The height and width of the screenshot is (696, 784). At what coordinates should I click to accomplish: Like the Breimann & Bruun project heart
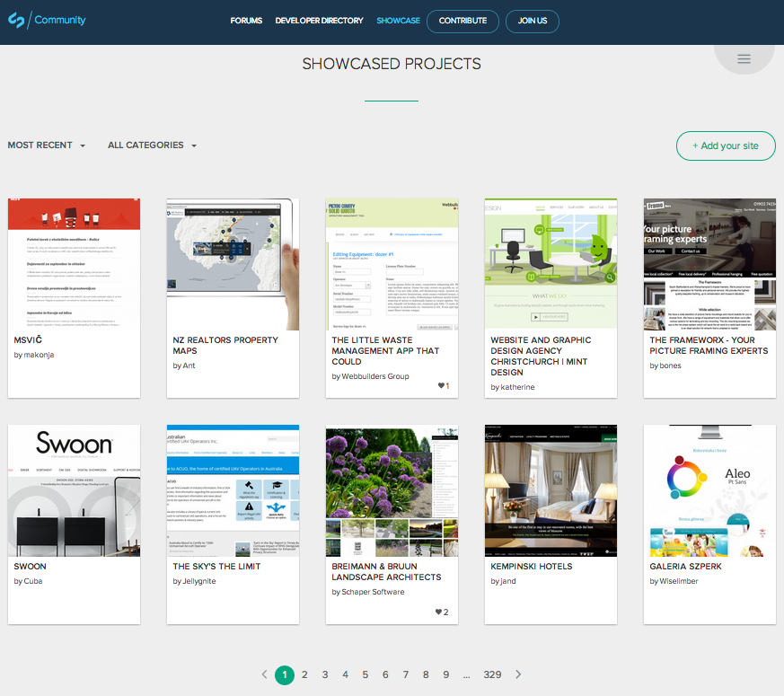[x=438, y=612]
